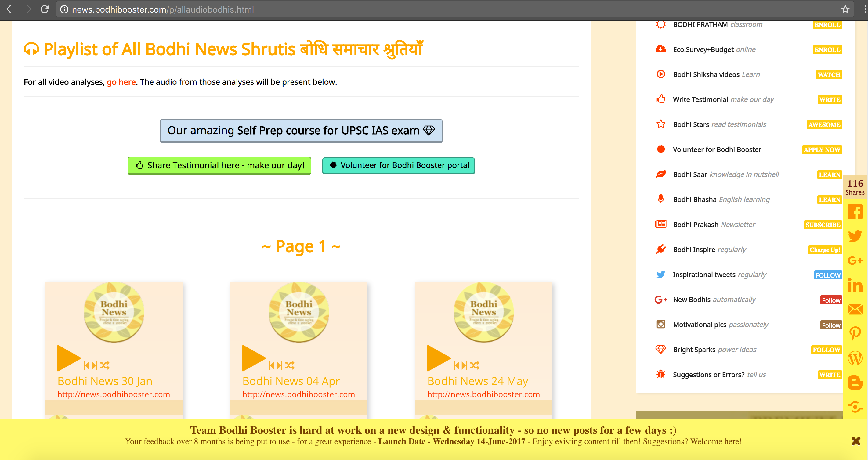Click the Bodhi News 04 Apr thumbnail image
This screenshot has height=460, width=868.
pos(298,312)
